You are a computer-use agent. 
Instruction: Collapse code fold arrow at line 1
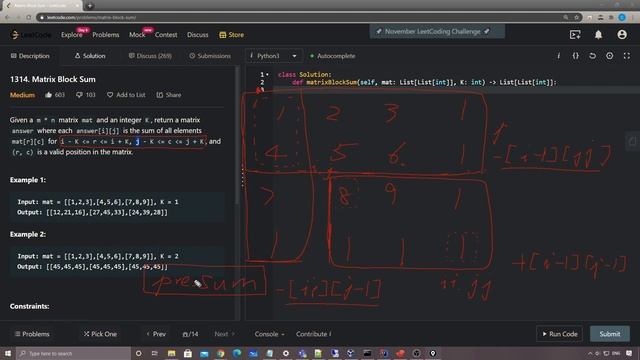click(267, 75)
